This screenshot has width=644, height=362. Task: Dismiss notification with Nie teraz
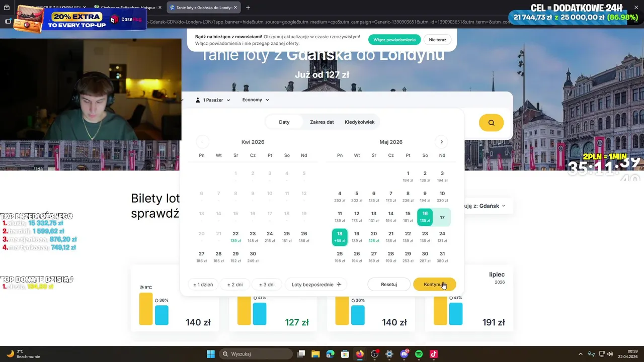point(437,40)
